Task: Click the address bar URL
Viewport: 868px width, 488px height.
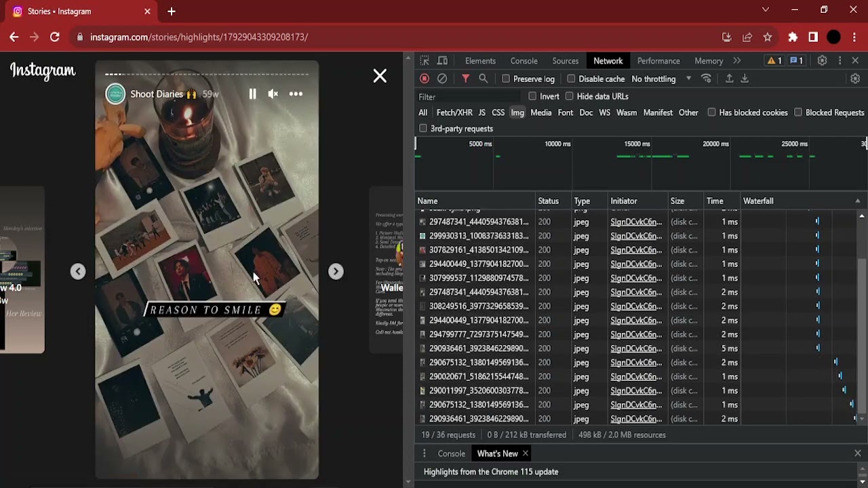Action: pyautogui.click(x=199, y=37)
